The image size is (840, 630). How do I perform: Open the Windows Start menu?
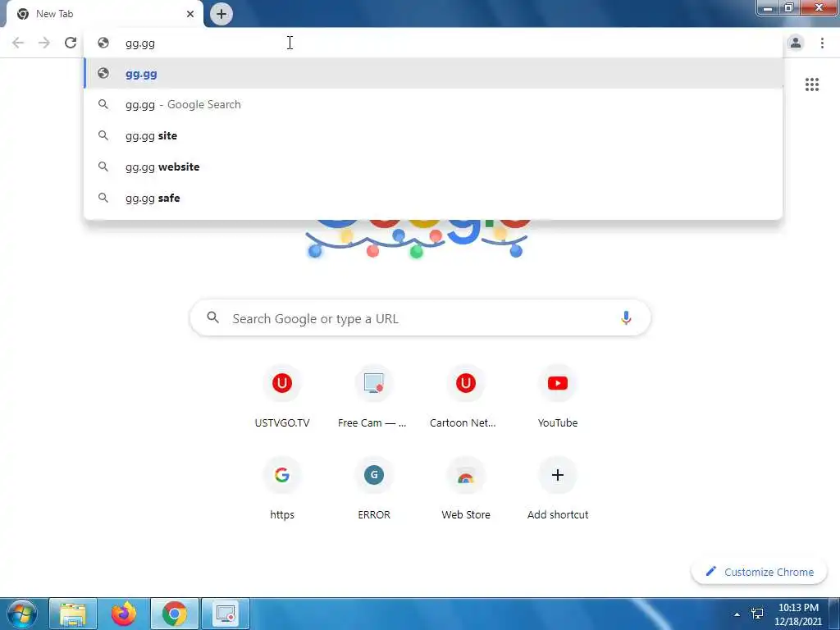(x=22, y=614)
